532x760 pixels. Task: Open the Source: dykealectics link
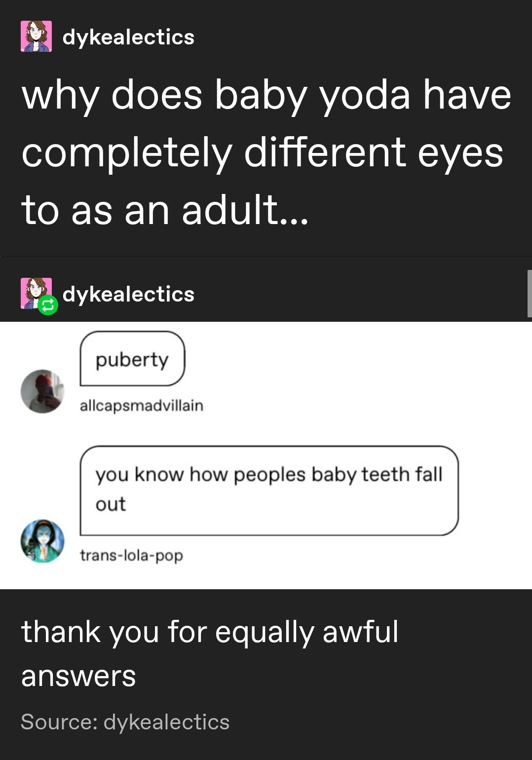coord(125,722)
